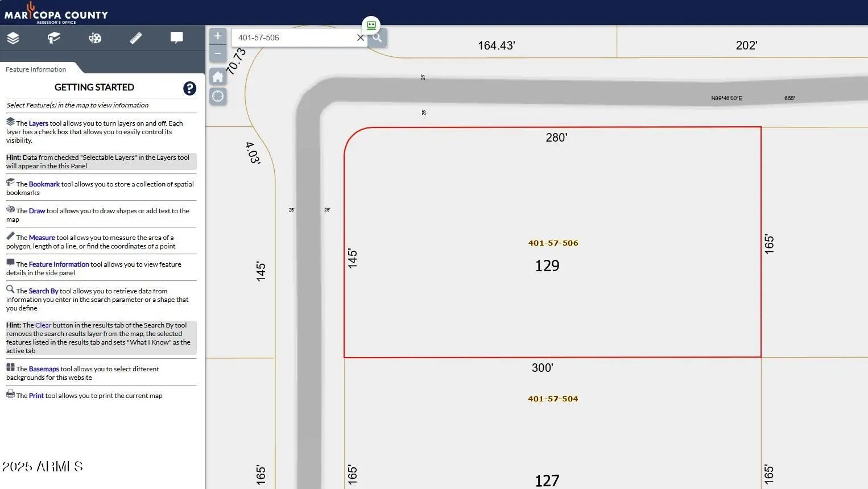
Task: Reset map to home extent
Action: tap(217, 77)
